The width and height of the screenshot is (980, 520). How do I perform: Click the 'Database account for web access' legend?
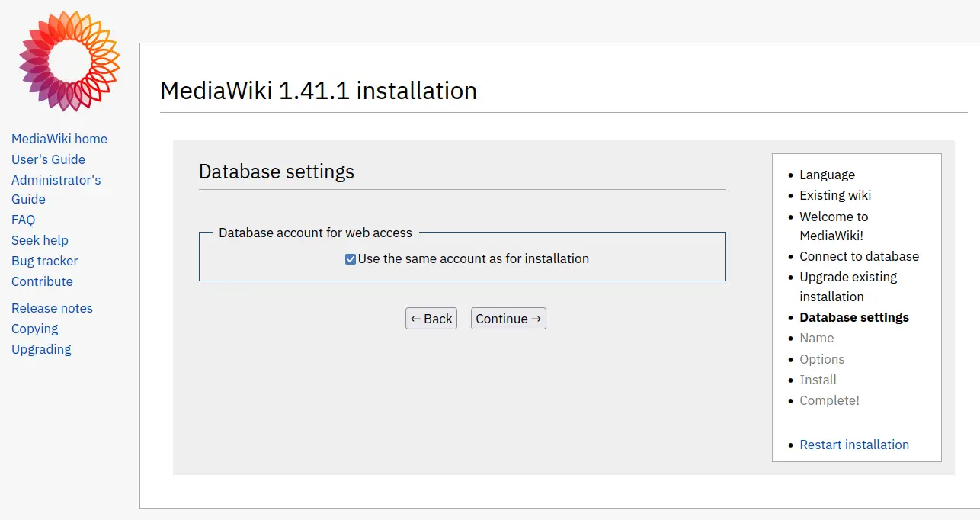(x=315, y=233)
